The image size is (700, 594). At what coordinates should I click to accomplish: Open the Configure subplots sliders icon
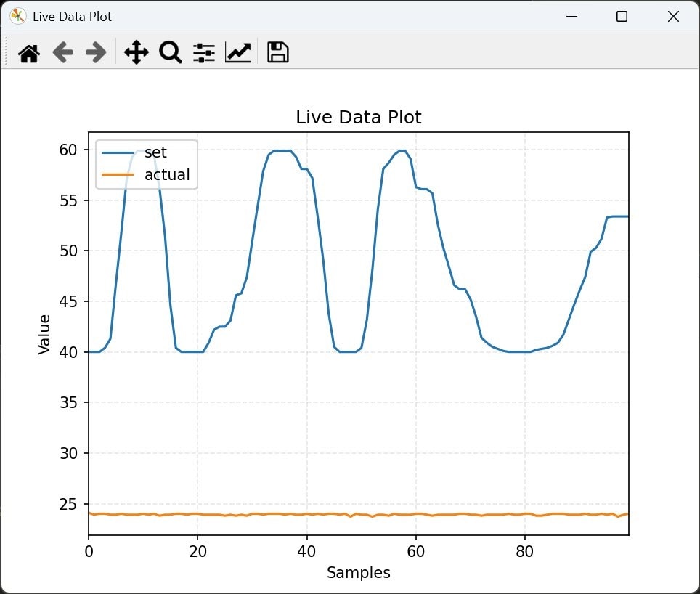click(x=204, y=53)
